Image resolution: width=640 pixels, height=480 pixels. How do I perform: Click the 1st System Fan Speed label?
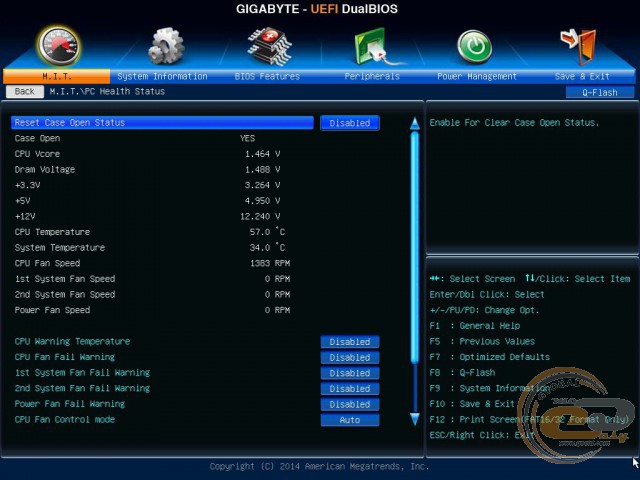(65, 279)
